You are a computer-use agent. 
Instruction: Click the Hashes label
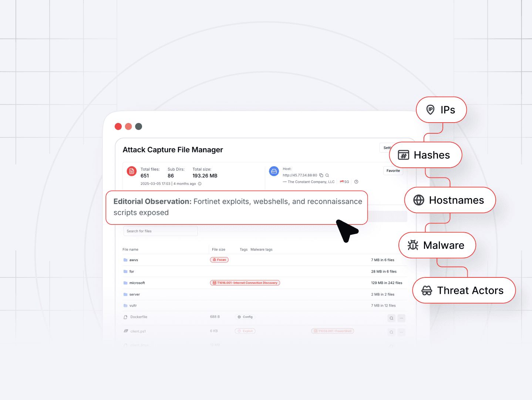[432, 155]
